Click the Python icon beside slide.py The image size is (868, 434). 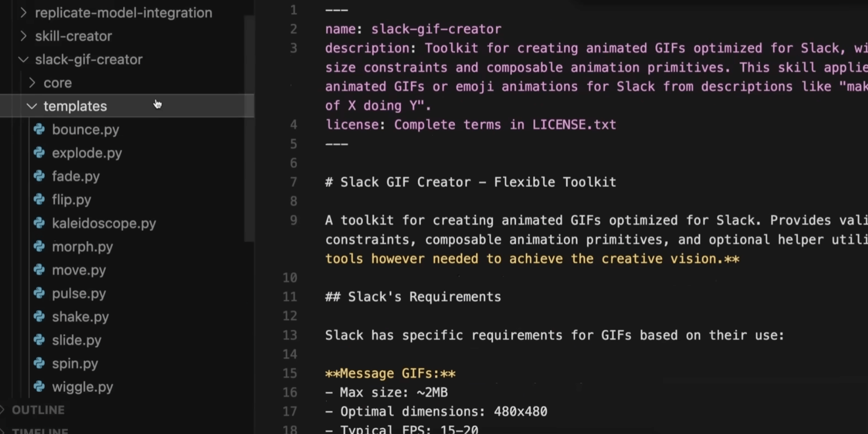(39, 340)
